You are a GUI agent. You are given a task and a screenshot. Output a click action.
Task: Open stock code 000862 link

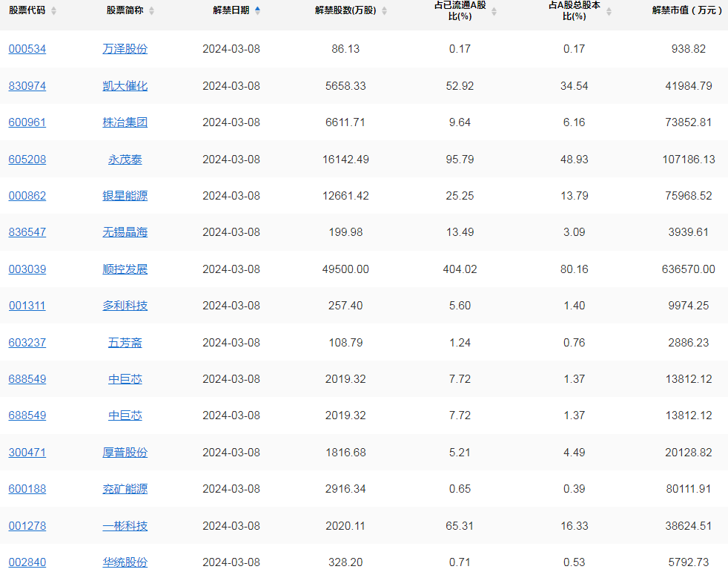coord(27,196)
